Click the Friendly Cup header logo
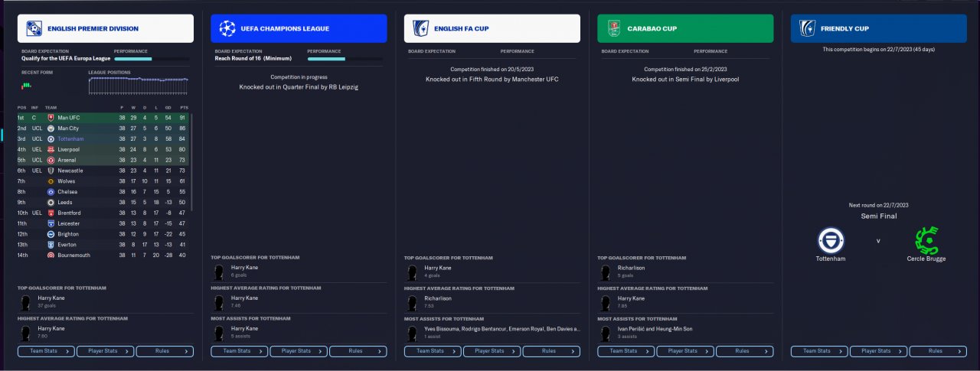The height and width of the screenshot is (371, 980). pos(807,28)
